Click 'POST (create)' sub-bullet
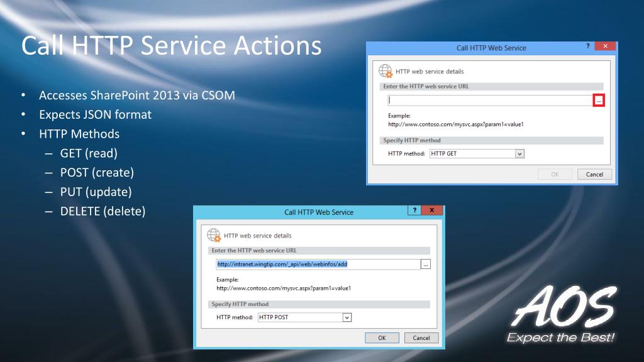The width and height of the screenshot is (644, 362). pos(97,172)
